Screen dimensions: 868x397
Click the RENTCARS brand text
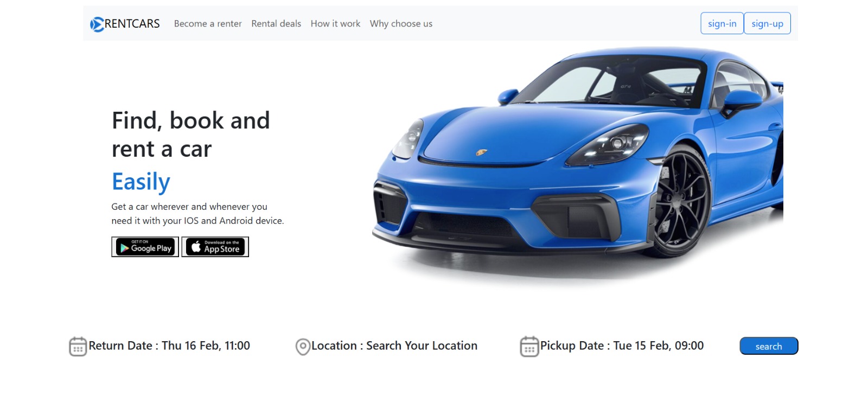point(132,24)
